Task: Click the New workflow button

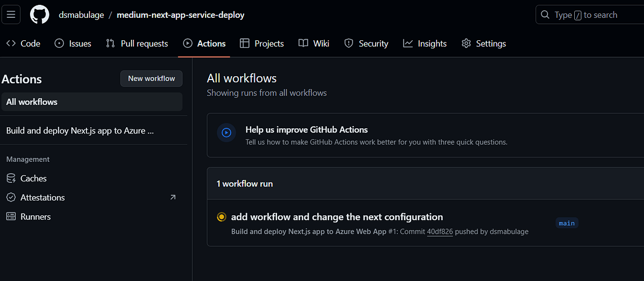Action: pos(151,78)
